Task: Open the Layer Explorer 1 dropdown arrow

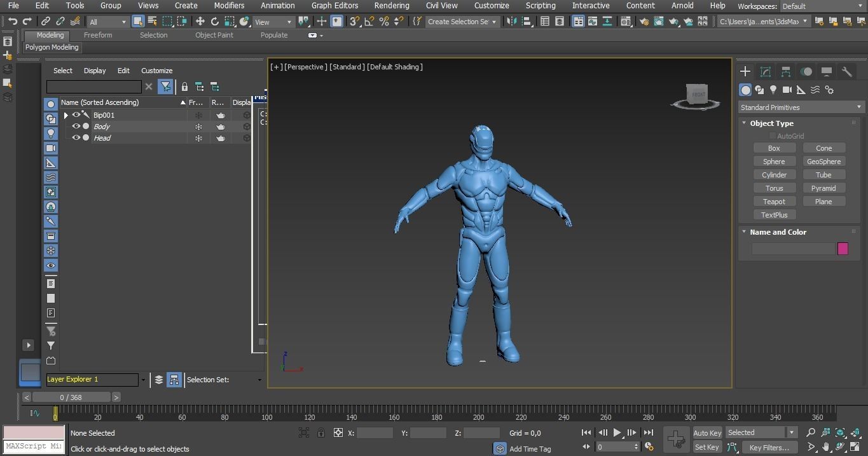Action: click(x=143, y=380)
